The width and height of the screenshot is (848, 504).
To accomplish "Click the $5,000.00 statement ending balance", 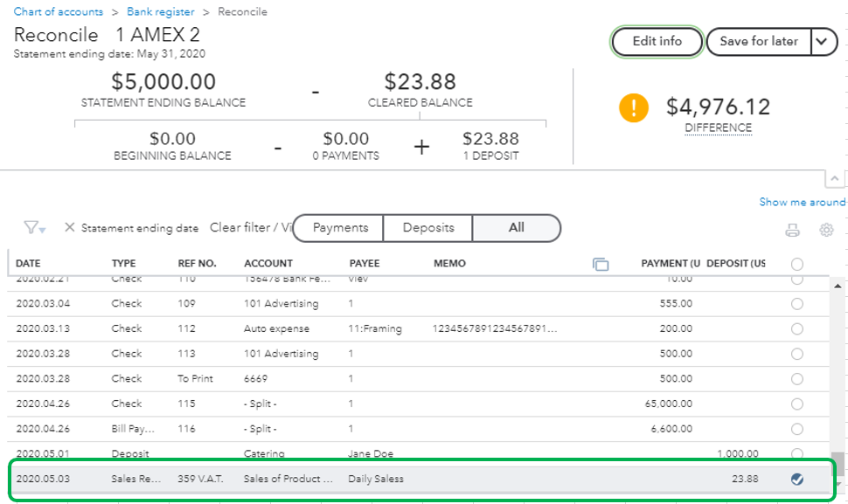I will click(x=163, y=82).
